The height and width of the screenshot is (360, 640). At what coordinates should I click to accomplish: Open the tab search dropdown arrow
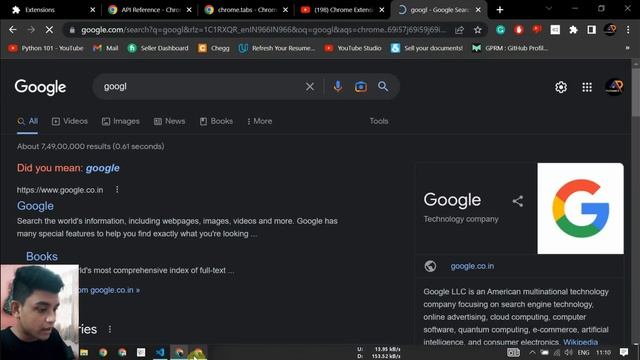coord(549,9)
